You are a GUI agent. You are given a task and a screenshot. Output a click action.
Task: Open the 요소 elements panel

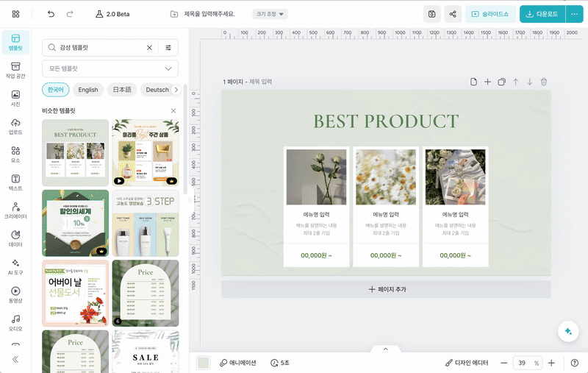click(15, 154)
